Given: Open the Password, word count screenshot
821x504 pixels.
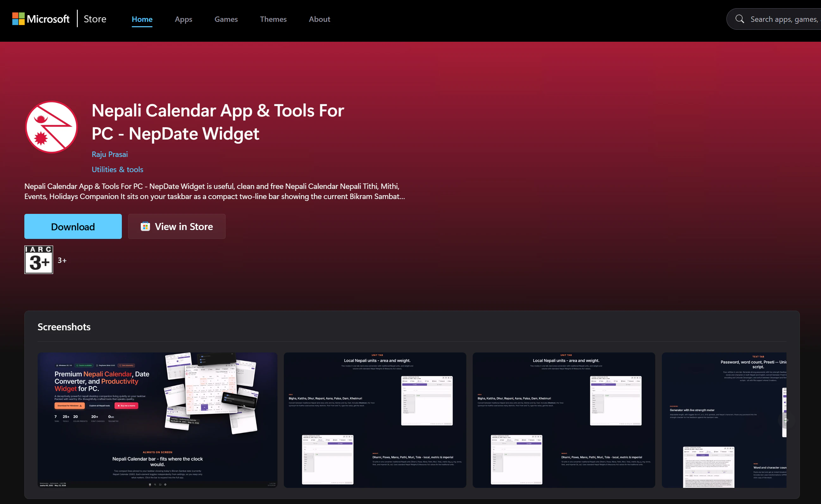Looking at the screenshot, I should (x=724, y=420).
